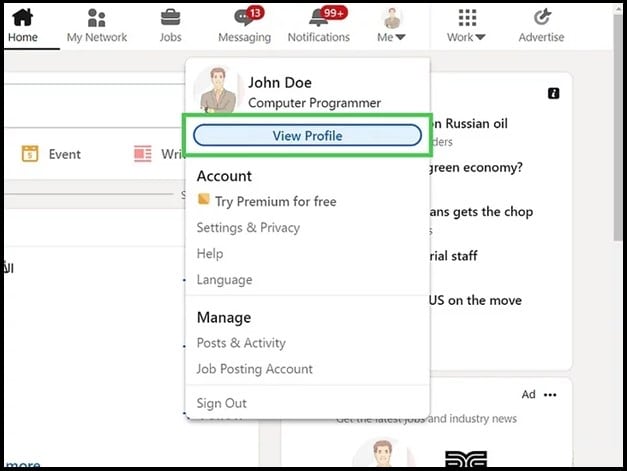Collapse the Me dropdown menu
The width and height of the screenshot is (627, 471).
tap(392, 26)
